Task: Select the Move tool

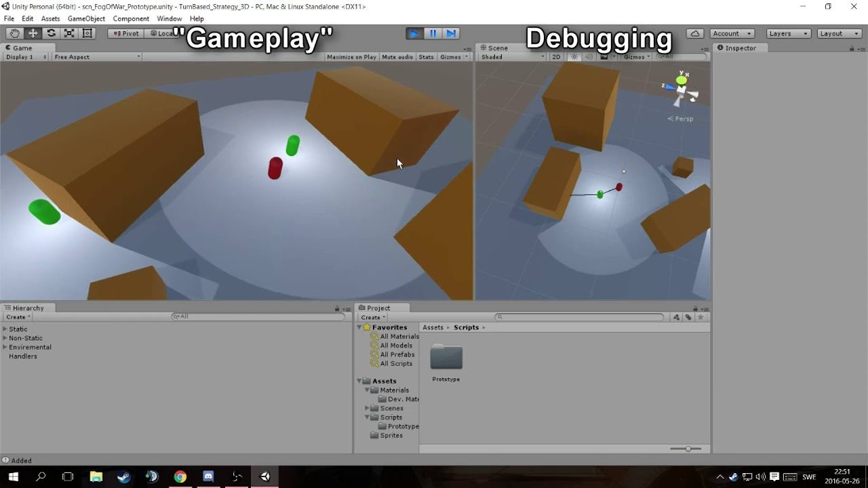Action: pyautogui.click(x=33, y=33)
